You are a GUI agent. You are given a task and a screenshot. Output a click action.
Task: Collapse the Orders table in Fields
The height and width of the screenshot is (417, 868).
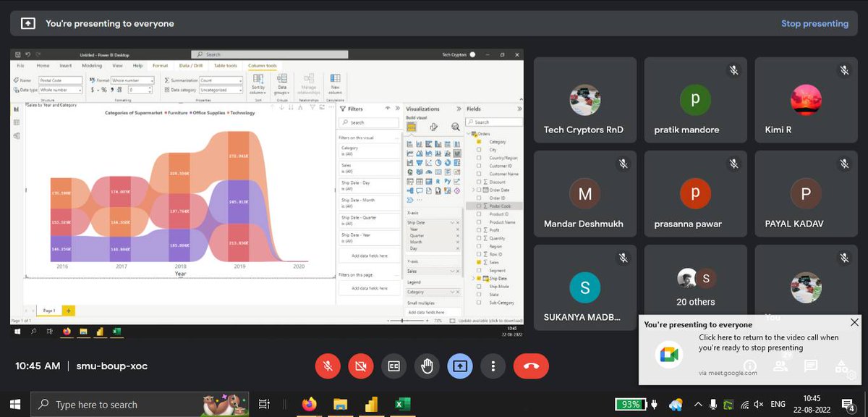469,134
